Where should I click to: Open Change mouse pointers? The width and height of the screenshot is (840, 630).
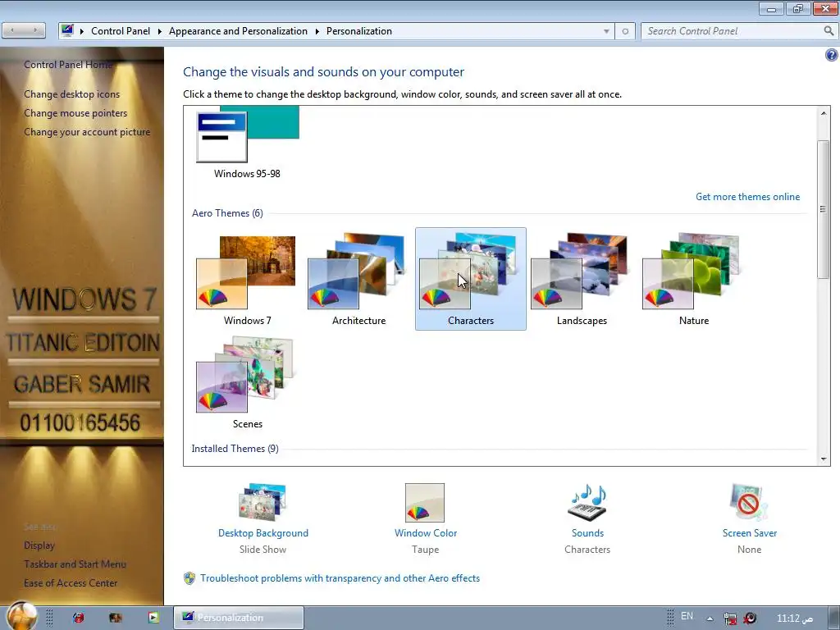75,113
